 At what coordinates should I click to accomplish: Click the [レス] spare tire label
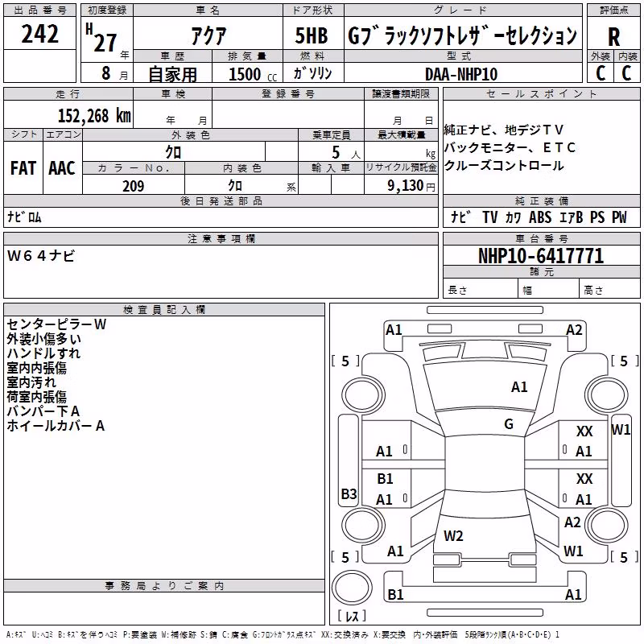click(352, 616)
